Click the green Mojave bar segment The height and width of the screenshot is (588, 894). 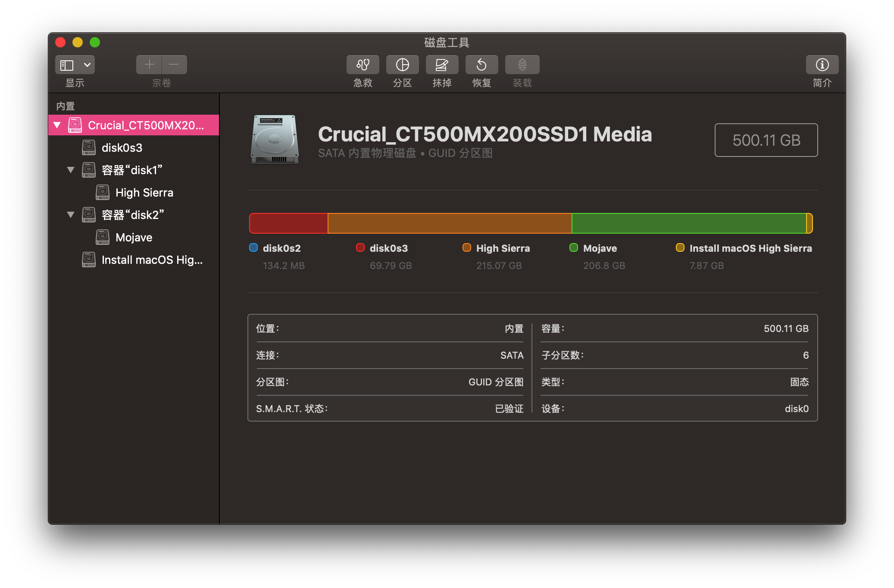(x=688, y=223)
